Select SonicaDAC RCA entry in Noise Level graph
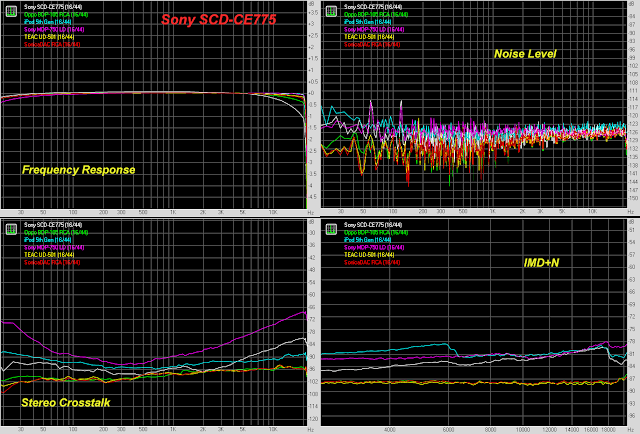The height and width of the screenshot is (434, 640). [372, 44]
